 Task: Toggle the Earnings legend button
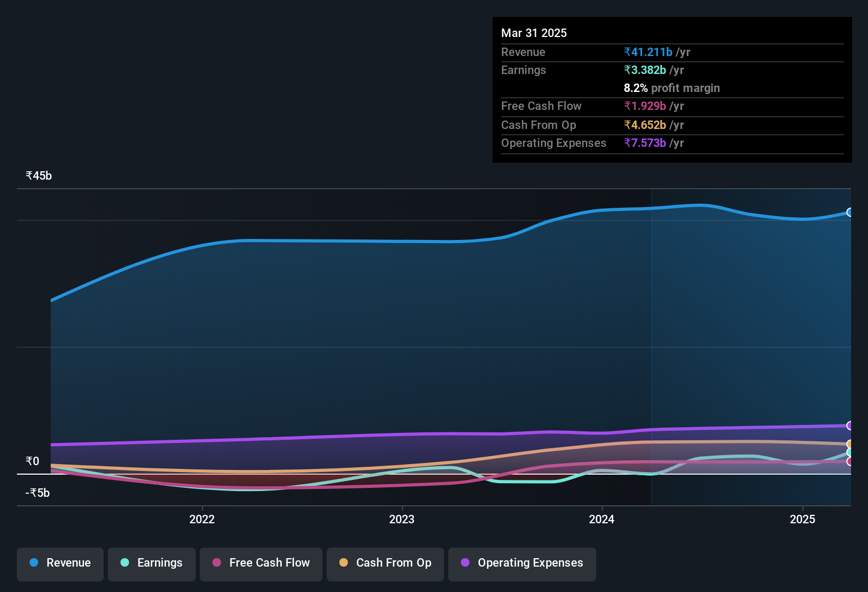point(152,564)
